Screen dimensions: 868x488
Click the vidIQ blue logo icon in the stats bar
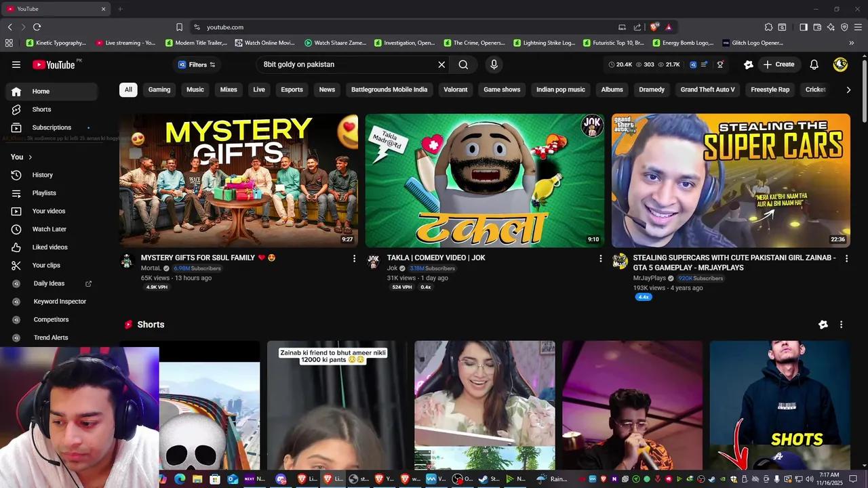coord(692,64)
